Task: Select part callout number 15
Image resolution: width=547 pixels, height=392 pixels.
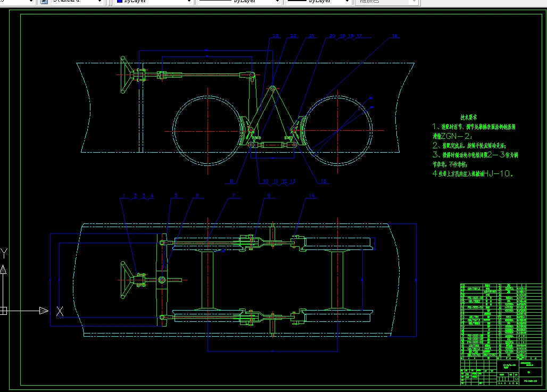Action: click(x=324, y=181)
